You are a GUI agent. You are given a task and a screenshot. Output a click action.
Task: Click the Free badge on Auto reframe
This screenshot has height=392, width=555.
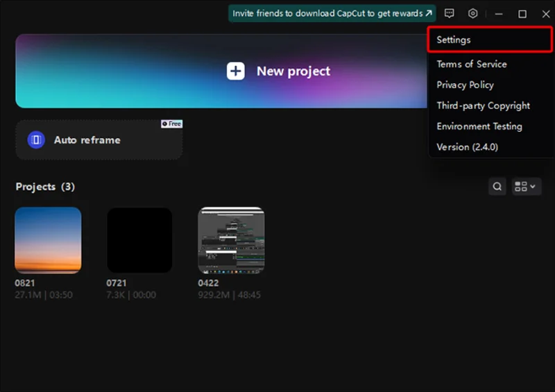(171, 123)
